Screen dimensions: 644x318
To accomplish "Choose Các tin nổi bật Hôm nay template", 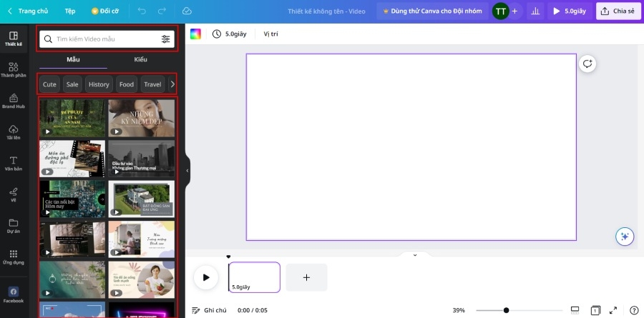I will click(72, 199).
